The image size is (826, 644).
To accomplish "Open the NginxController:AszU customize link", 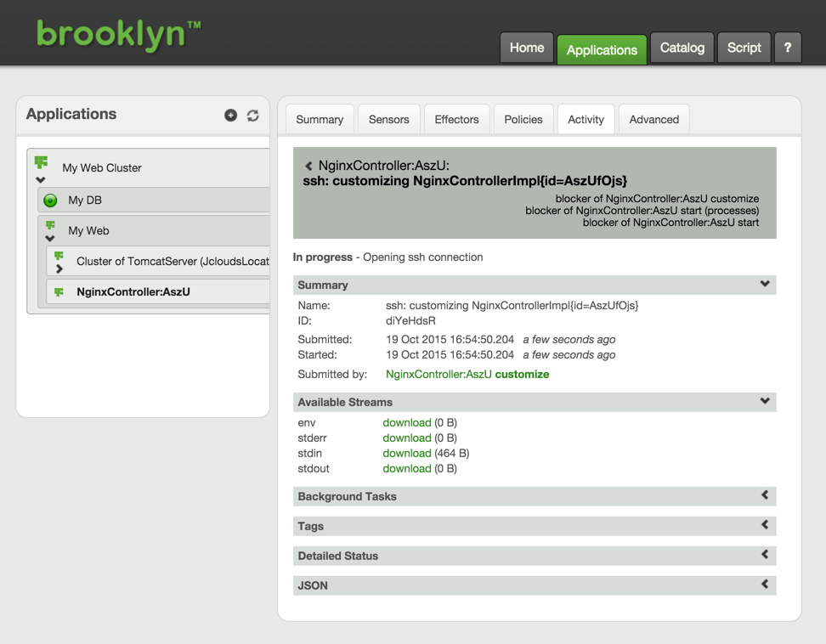I will click(467, 375).
